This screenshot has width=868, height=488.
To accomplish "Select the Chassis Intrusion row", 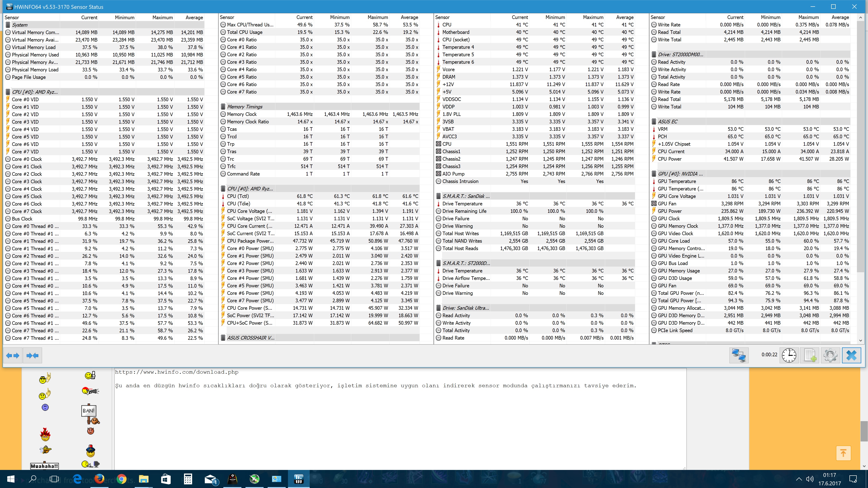I will point(535,181).
